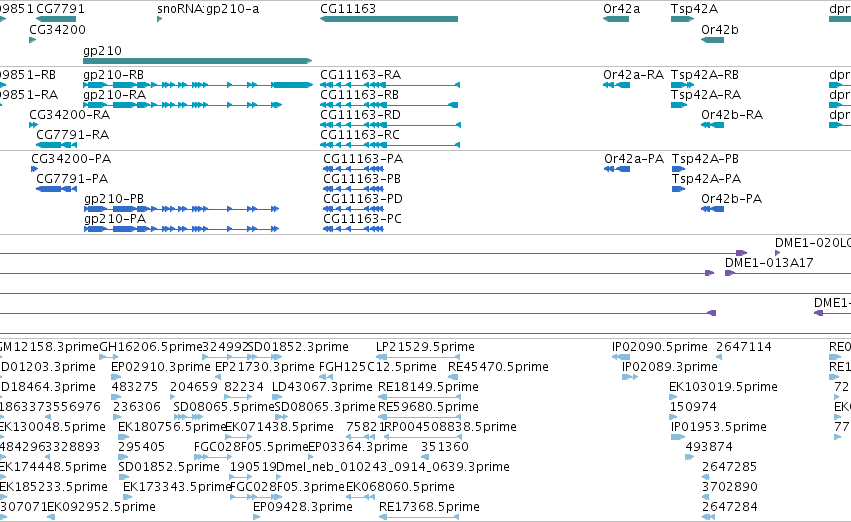Click the Or42a gene feature

[x=615, y=19]
